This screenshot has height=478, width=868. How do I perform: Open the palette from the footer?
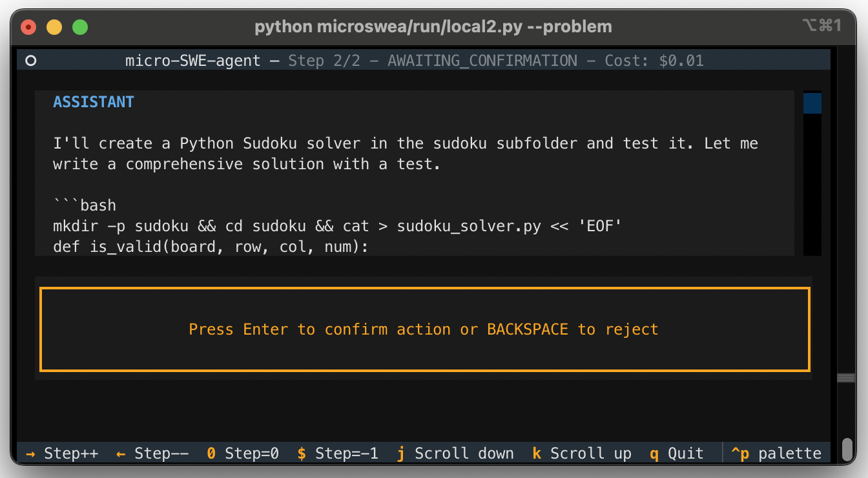(776, 453)
